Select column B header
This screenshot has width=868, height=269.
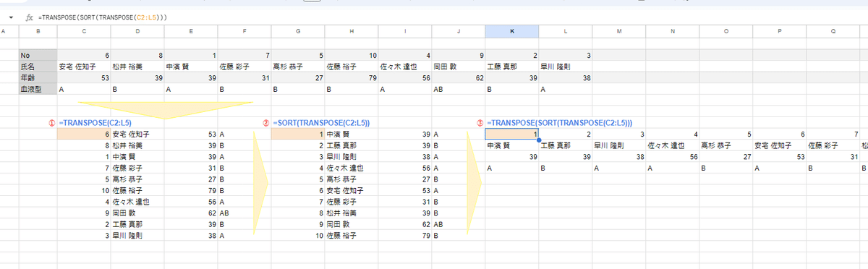tap(38, 30)
